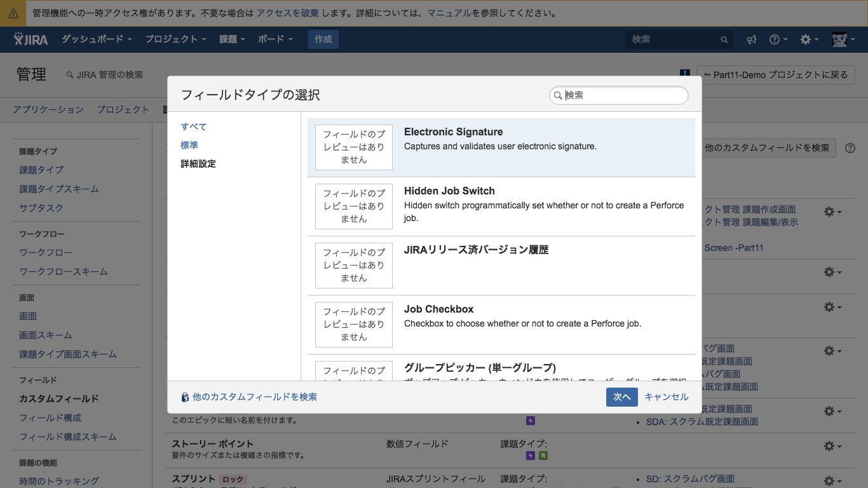Open 課題タイプ in sidebar
Viewport: 868px width, 488px height.
[41, 170]
